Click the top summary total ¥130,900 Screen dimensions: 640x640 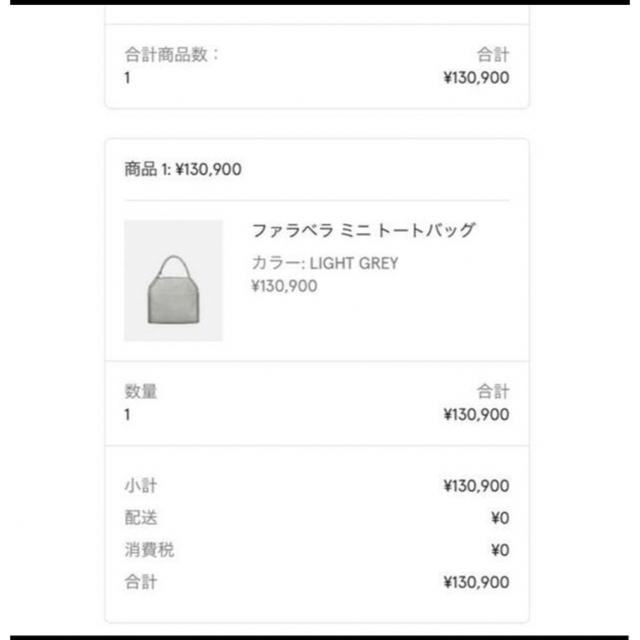[476, 78]
